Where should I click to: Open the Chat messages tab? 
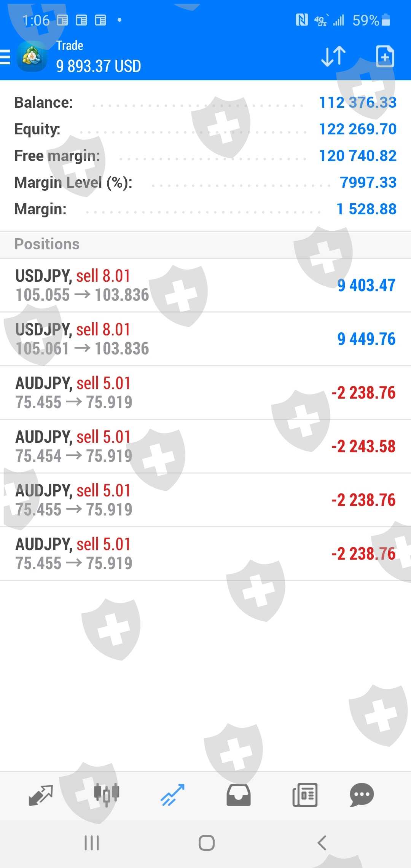pyautogui.click(x=362, y=795)
